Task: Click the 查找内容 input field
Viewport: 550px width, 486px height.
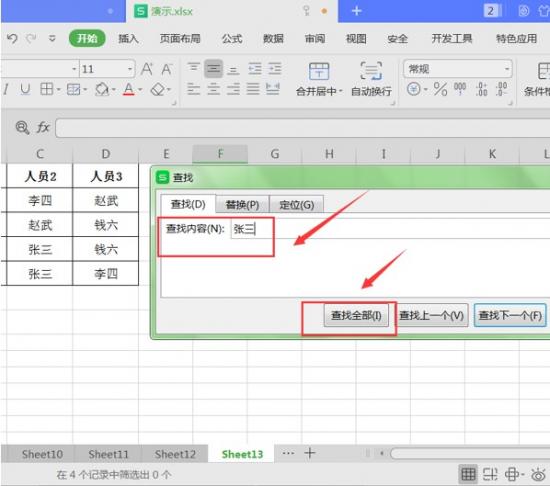Action: (390, 229)
